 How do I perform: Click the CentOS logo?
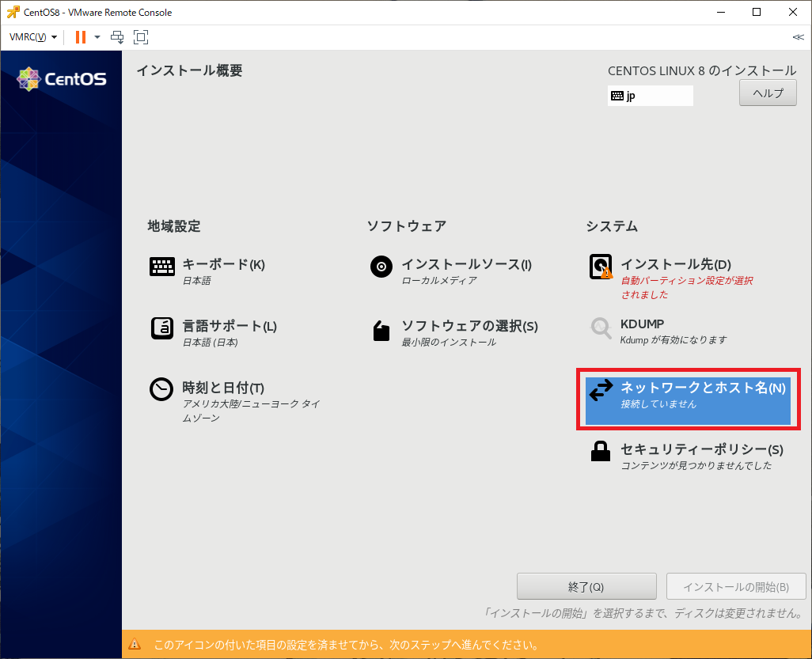click(62, 79)
